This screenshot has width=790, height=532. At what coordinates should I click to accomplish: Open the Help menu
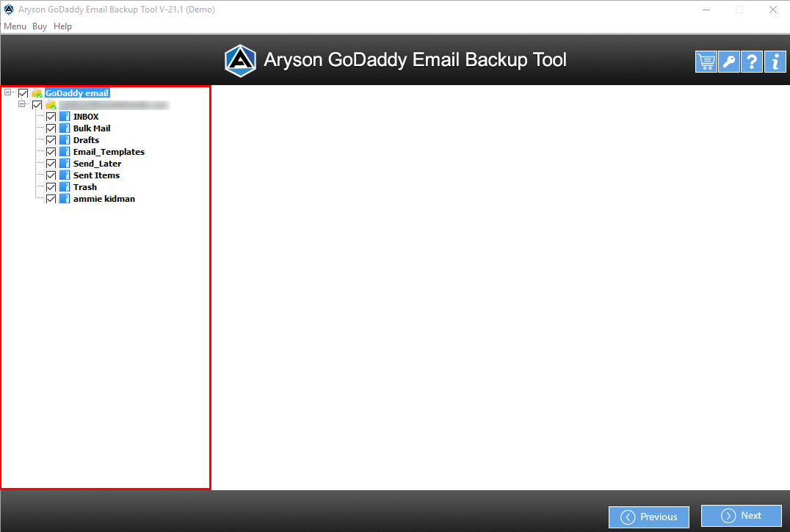[62, 26]
